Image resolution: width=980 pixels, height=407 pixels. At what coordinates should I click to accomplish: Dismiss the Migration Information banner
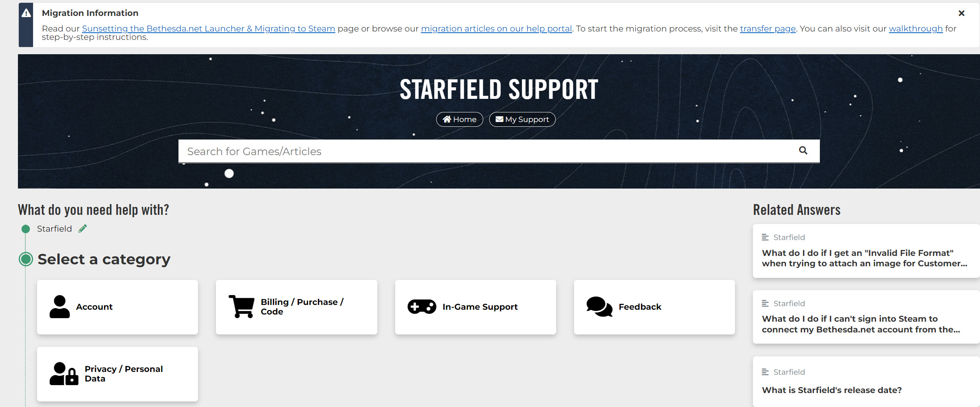point(961,13)
